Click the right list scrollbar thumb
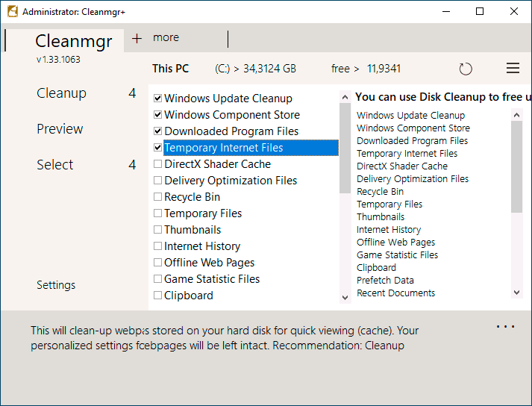Viewport: 532px width, 406px height. pos(517,166)
